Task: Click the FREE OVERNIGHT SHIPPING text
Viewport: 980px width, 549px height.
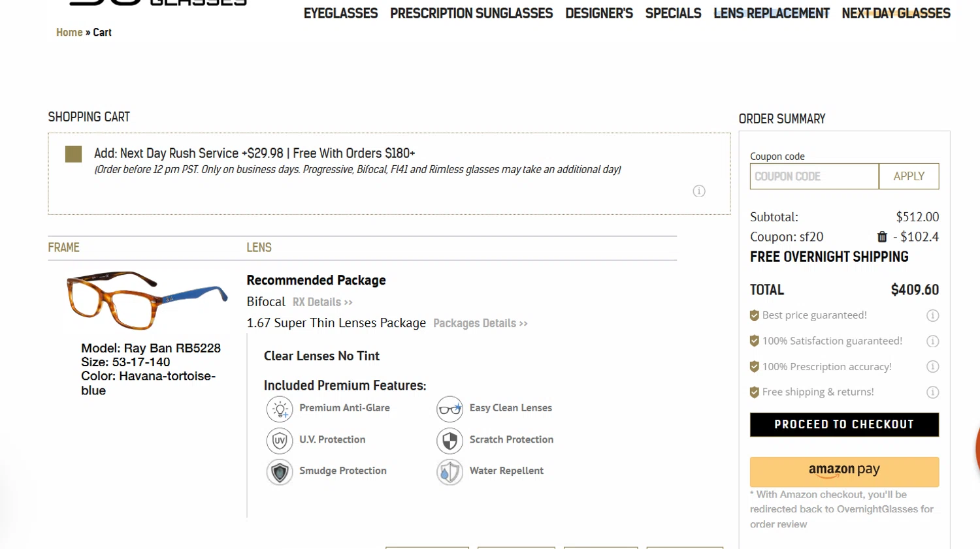Action: click(829, 257)
